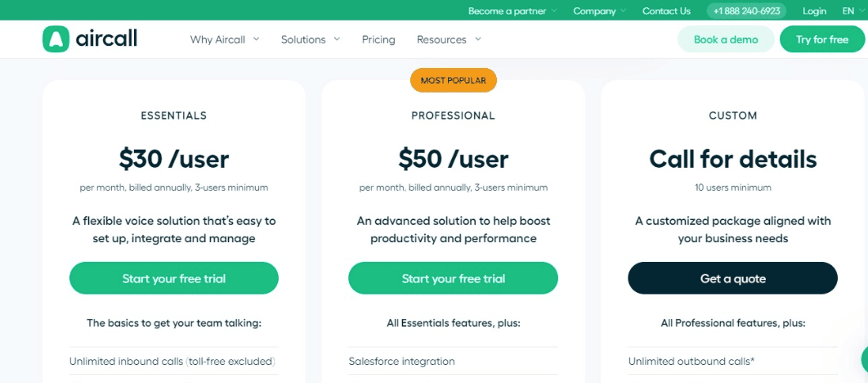The image size is (868, 383).
Task: Click the Book a demo button
Action: coord(726,39)
